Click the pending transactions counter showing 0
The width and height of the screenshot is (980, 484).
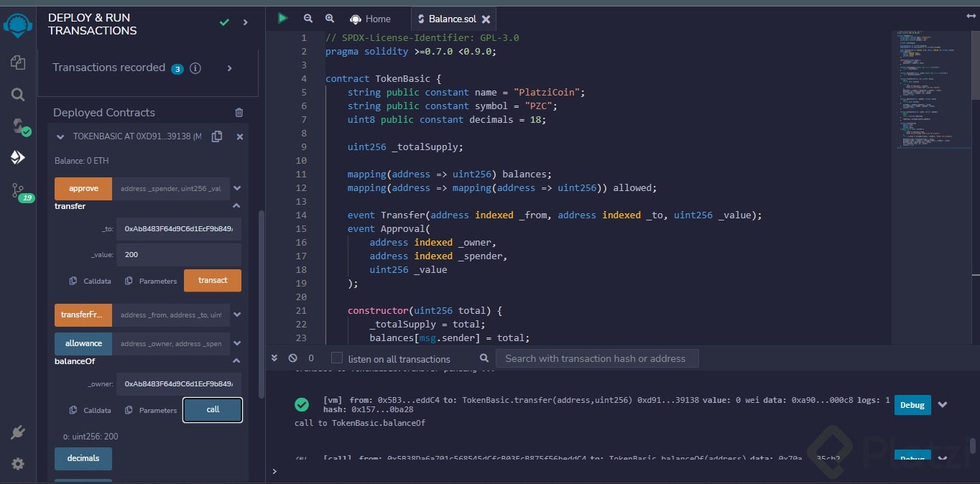tap(311, 358)
